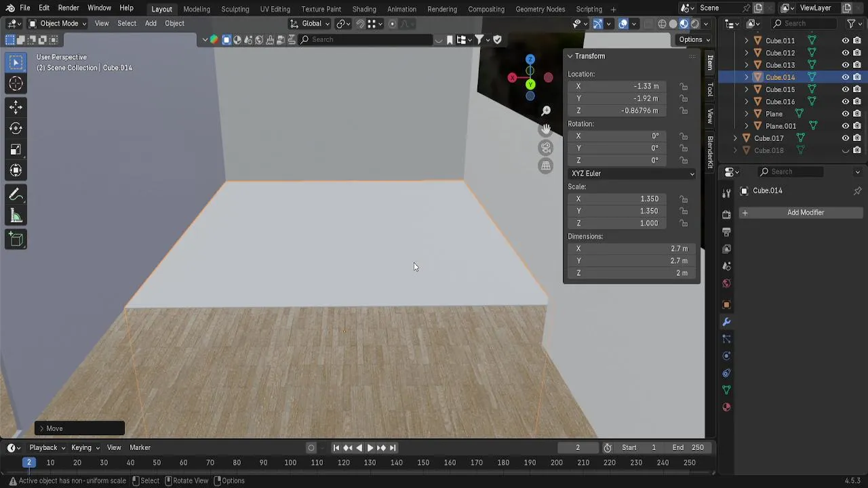Disable Cube.016 render camera icon
This screenshot has height=488, width=868.
tap(857, 102)
